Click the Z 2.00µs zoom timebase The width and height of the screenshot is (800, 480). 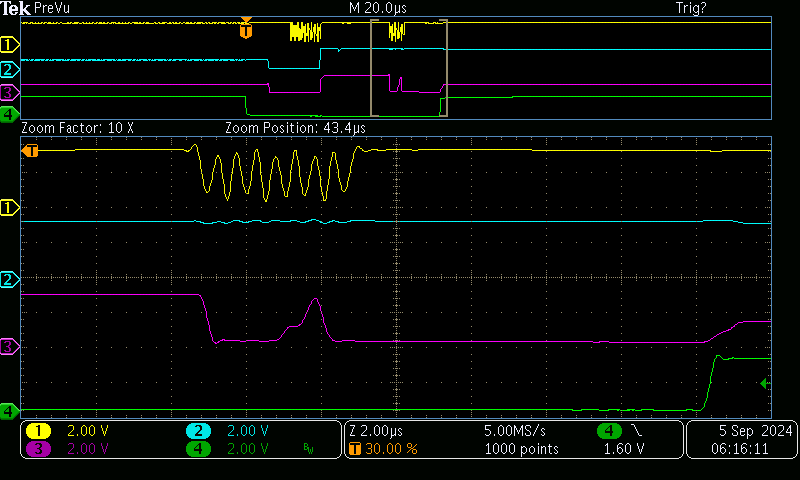point(376,431)
